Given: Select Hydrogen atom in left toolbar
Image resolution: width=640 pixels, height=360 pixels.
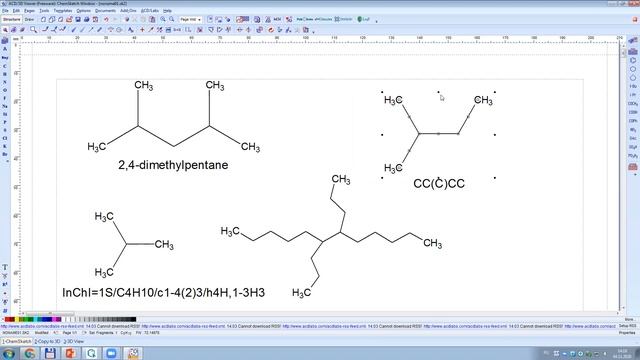Looking at the screenshot, I should tap(5, 74).
